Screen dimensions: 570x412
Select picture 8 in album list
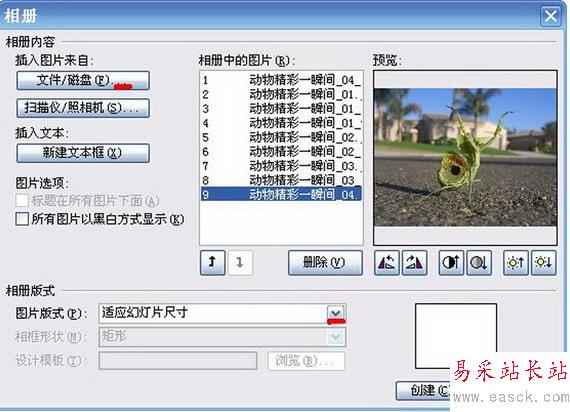[x=282, y=180]
